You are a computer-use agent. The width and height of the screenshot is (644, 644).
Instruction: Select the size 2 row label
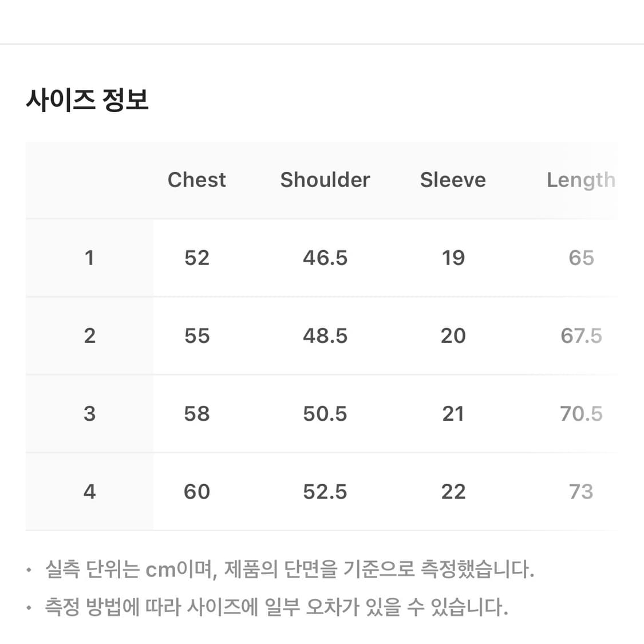tap(89, 335)
